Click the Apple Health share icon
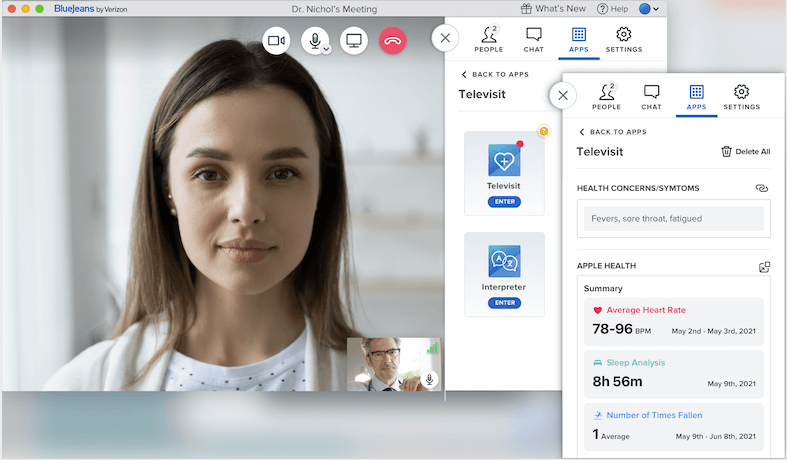 click(x=764, y=267)
